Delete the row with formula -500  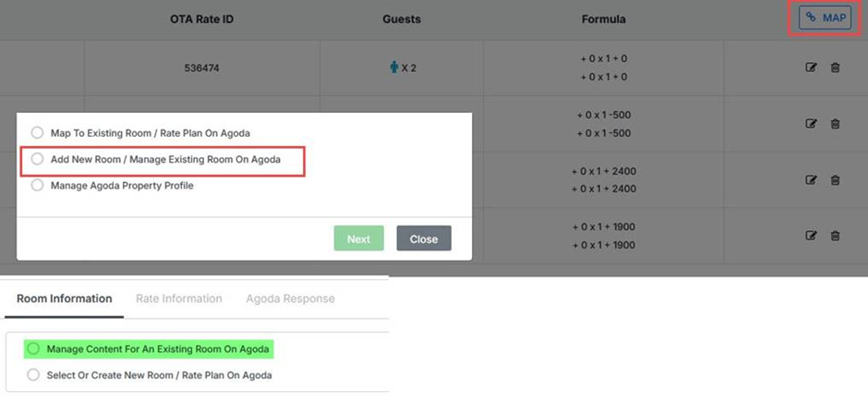835,124
